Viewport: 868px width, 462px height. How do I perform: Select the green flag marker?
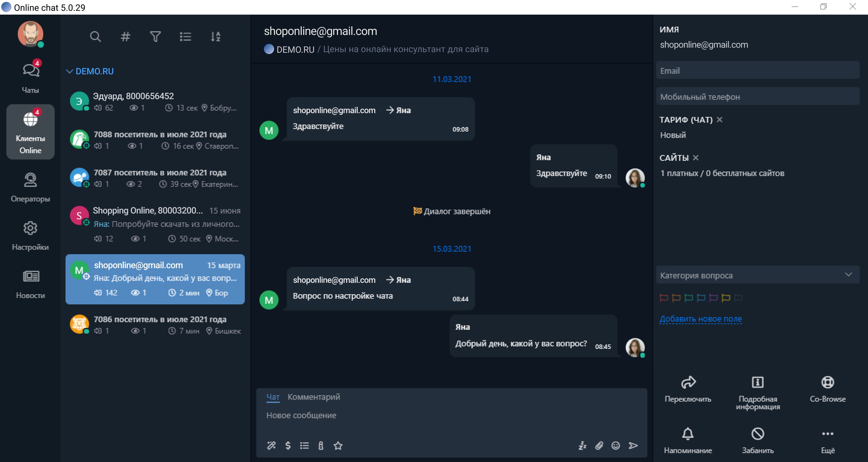click(688, 298)
